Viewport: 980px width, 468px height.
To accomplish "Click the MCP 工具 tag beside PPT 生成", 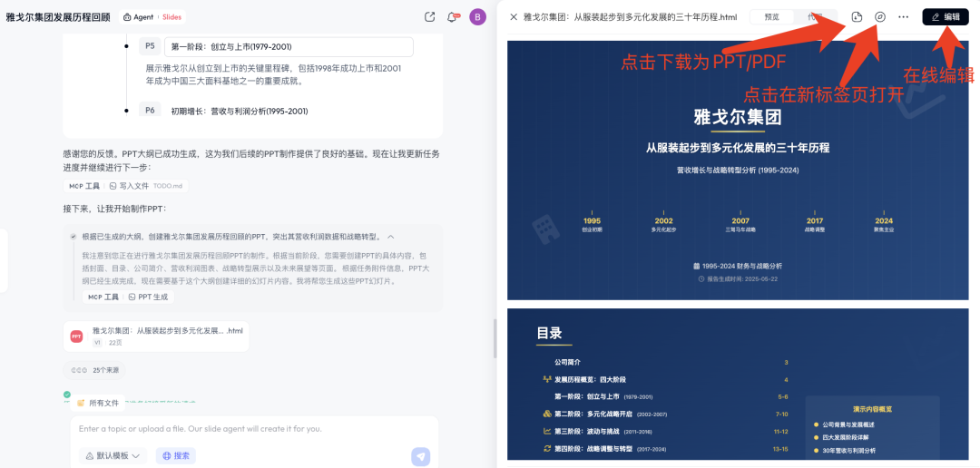I will pyautogui.click(x=103, y=297).
